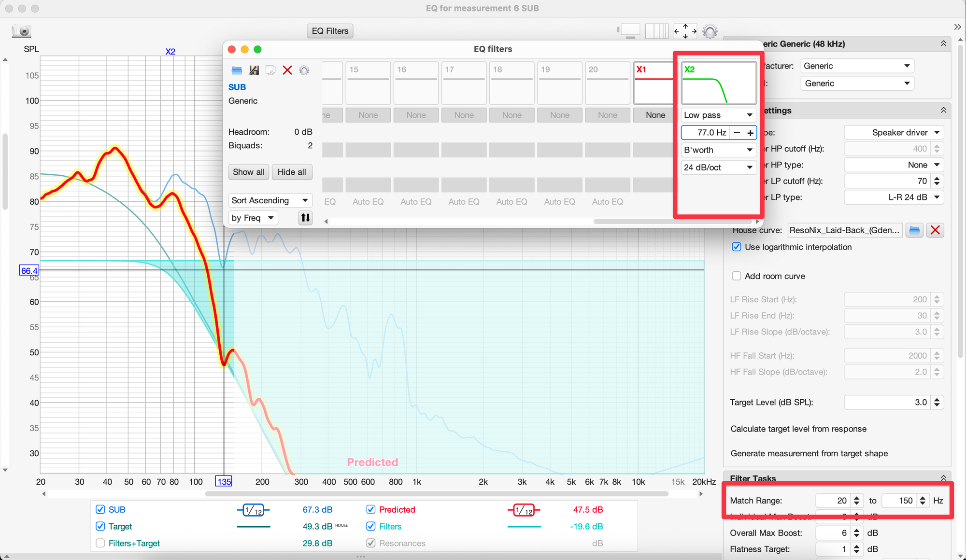This screenshot has height=560, width=966.
Task: Click the Show all button
Action: pos(249,172)
